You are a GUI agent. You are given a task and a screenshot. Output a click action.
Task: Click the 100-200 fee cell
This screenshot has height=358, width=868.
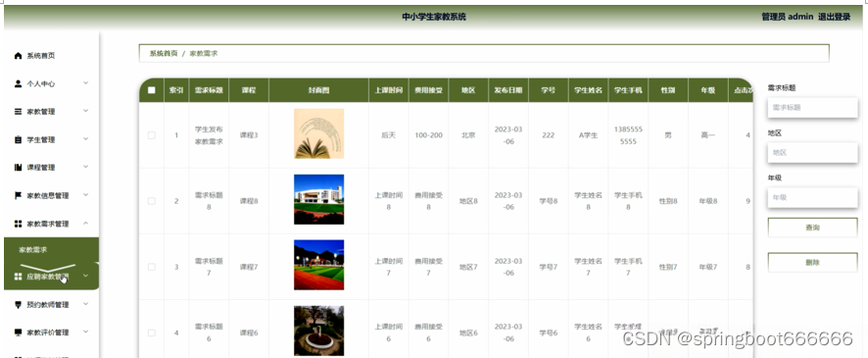click(x=428, y=135)
